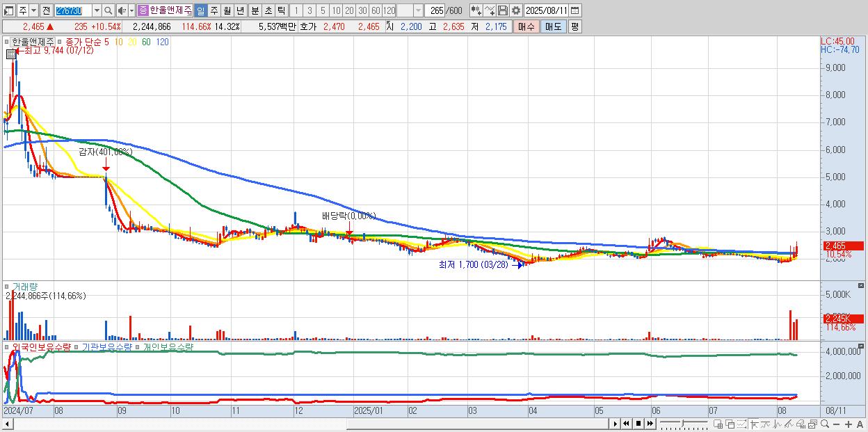Close the holdings panel via its corner button
Screen dimensions: 868x432
click(x=862, y=345)
